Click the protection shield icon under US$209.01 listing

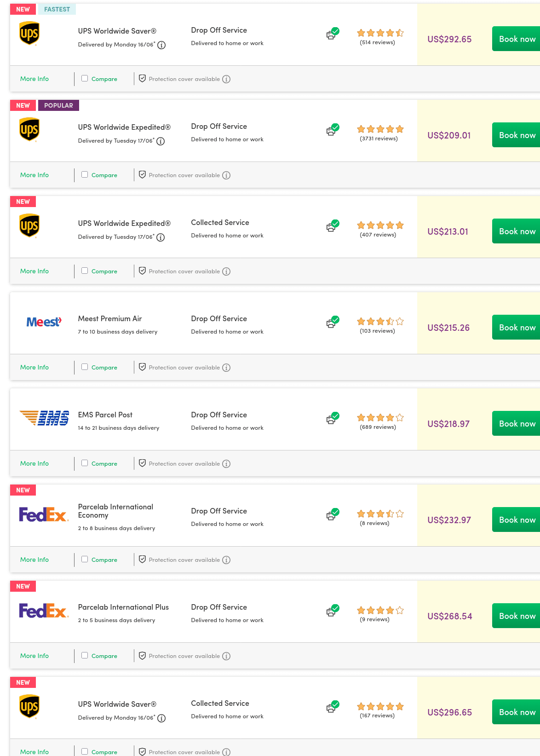[143, 175]
